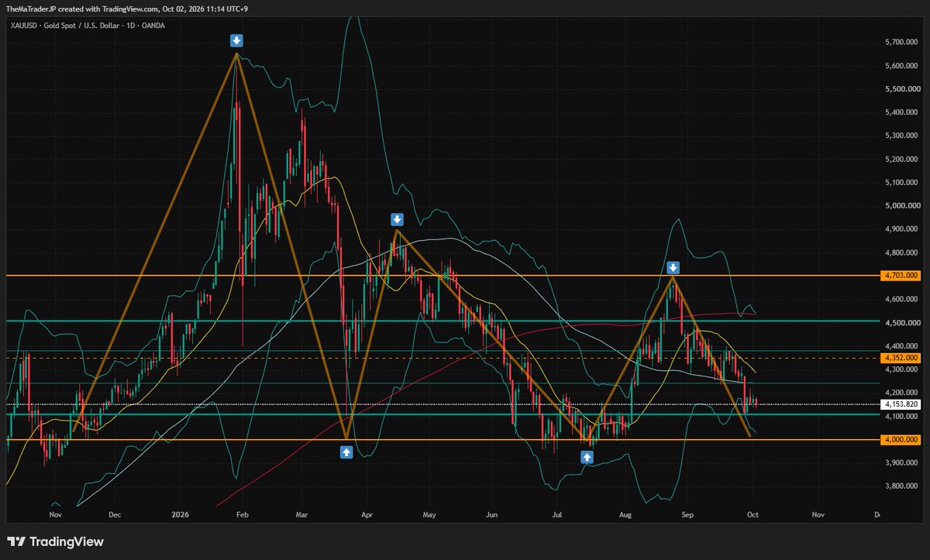The height and width of the screenshot is (560, 930).
Task: Click the up-arrow marker below the July low
Action: [x=587, y=458]
